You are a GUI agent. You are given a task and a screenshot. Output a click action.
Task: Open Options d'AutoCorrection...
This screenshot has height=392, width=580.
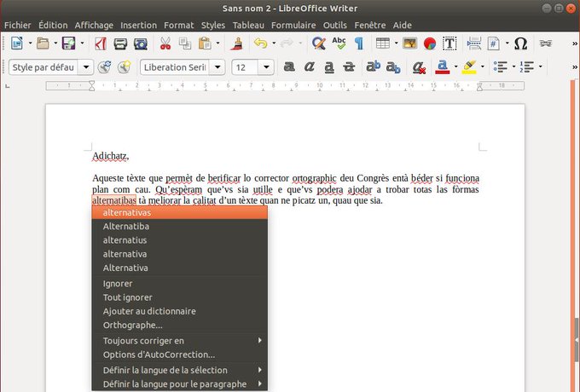click(180, 355)
